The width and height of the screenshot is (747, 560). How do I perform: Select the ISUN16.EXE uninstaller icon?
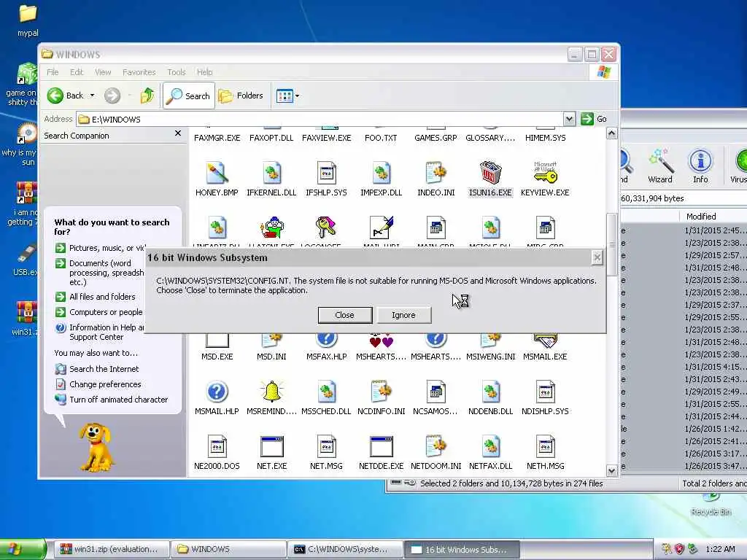click(x=490, y=173)
